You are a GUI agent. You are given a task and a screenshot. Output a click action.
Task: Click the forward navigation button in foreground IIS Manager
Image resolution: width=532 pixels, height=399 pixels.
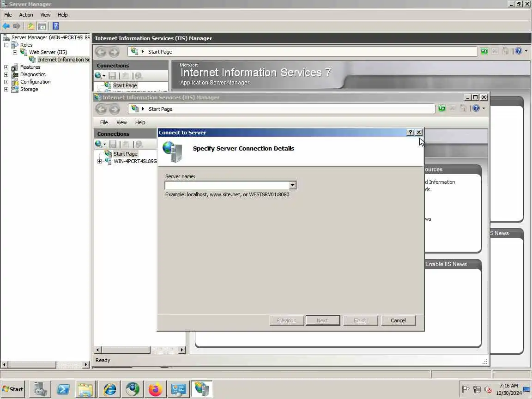115,109
